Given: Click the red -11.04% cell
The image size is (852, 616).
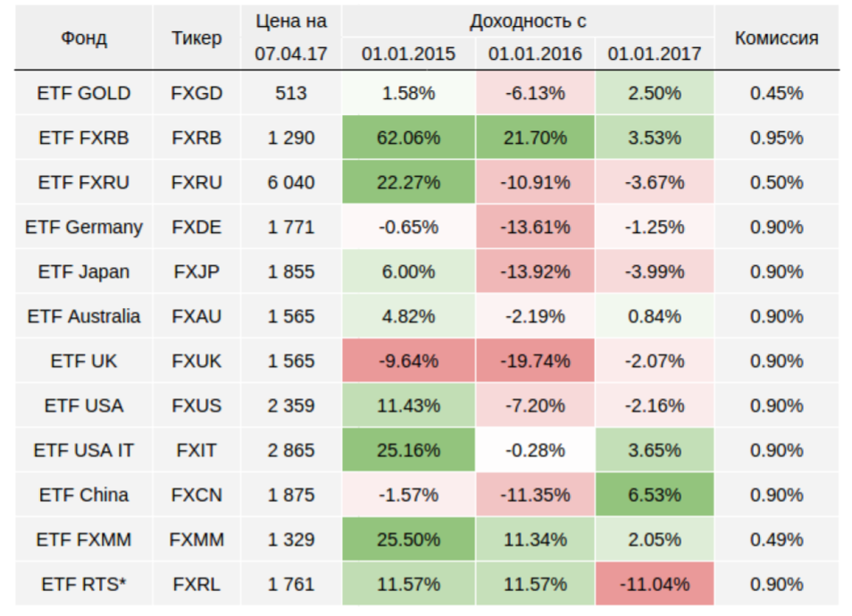Looking at the screenshot, I should pos(655,584).
